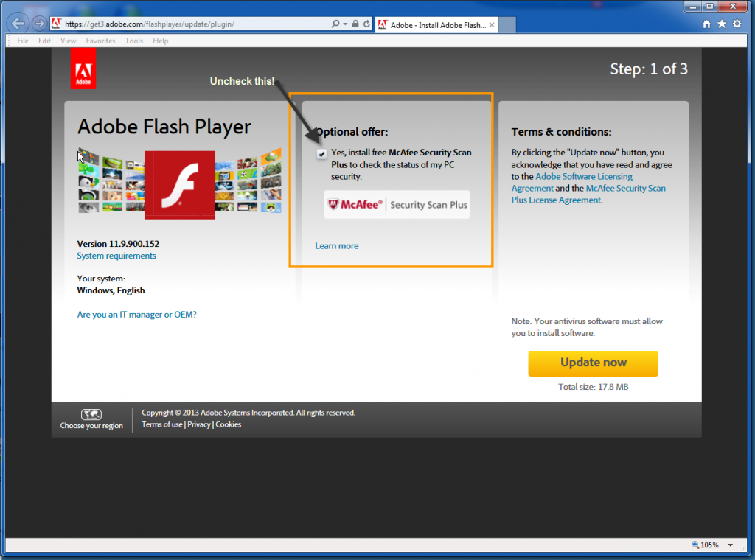Image resolution: width=755 pixels, height=560 pixels.
Task: Click the Step: 1 of 3 text
Action: 649,69
